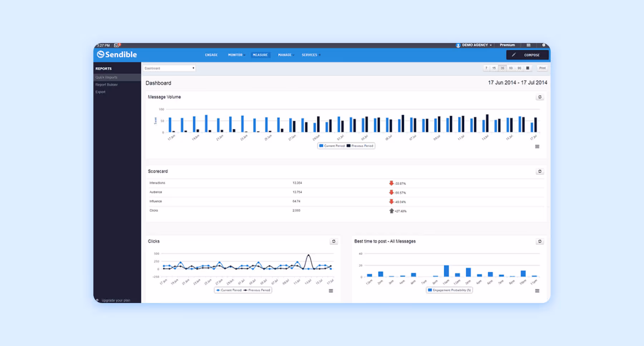Select the Engage menu item
This screenshot has height=346, width=644.
pos(211,55)
